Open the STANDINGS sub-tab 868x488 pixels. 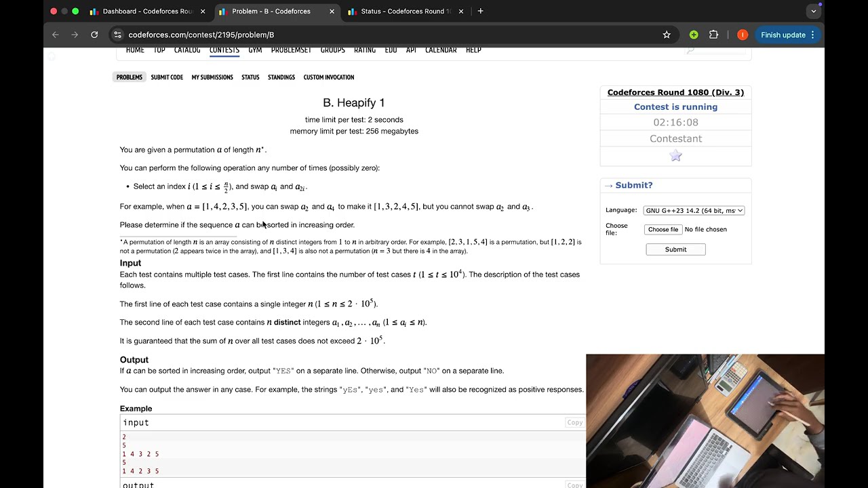[281, 77]
